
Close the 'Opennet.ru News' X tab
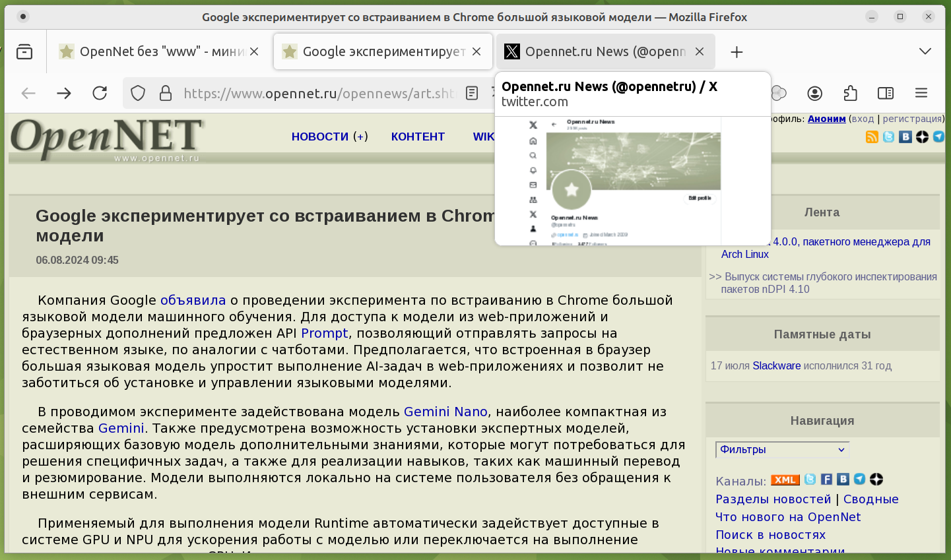pyautogui.click(x=700, y=51)
